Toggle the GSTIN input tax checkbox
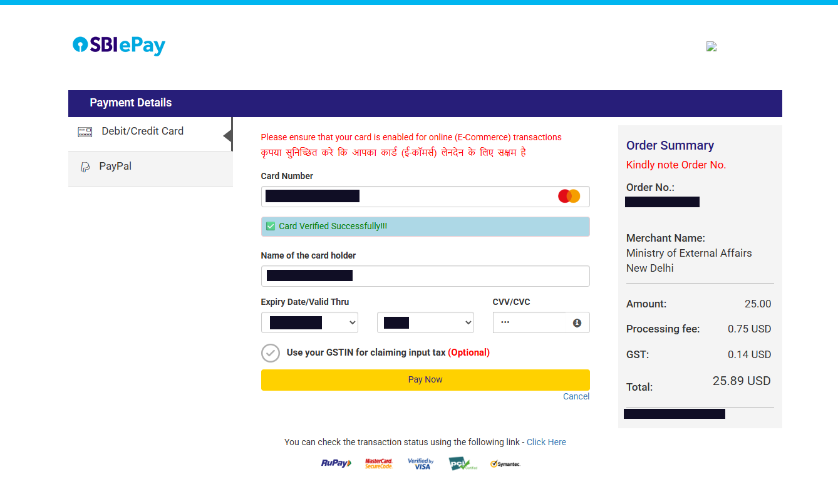This screenshot has width=838, height=504. [x=270, y=353]
